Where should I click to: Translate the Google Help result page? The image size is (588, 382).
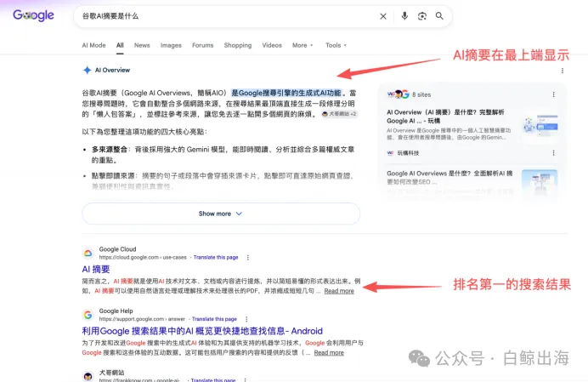click(x=214, y=319)
